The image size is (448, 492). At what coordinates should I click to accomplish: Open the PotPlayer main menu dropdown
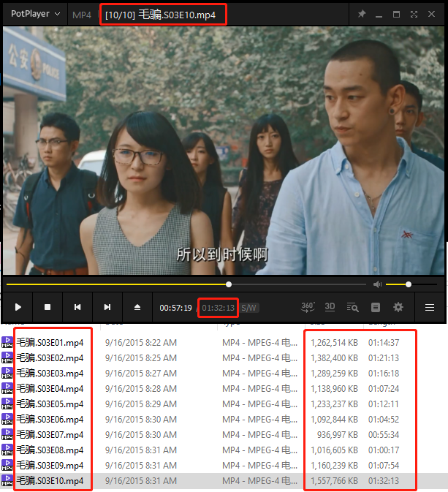(35, 14)
